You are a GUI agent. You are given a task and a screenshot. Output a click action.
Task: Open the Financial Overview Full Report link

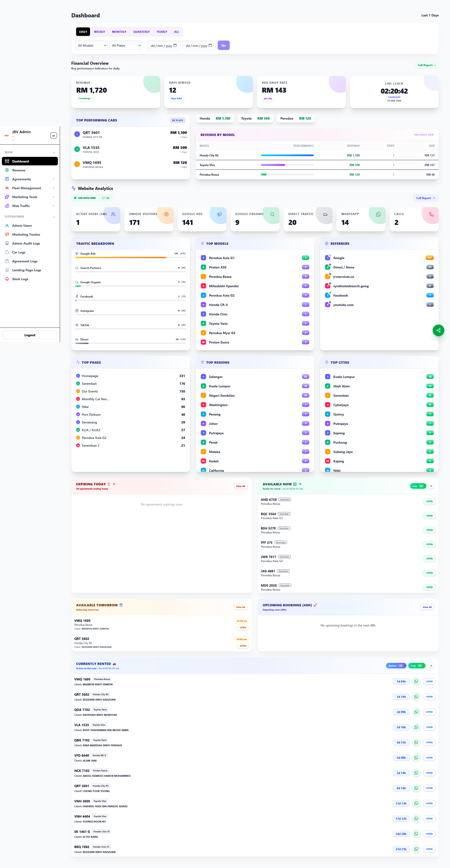point(426,65)
